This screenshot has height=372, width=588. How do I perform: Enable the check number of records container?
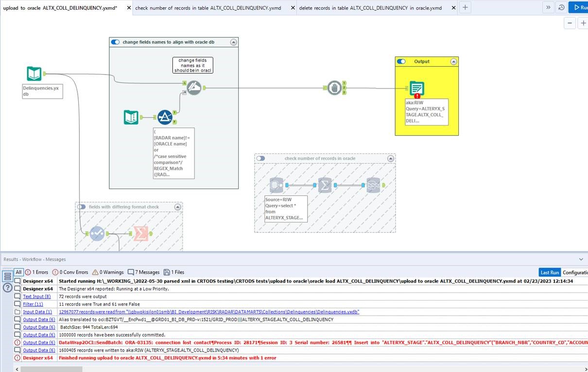click(x=261, y=158)
